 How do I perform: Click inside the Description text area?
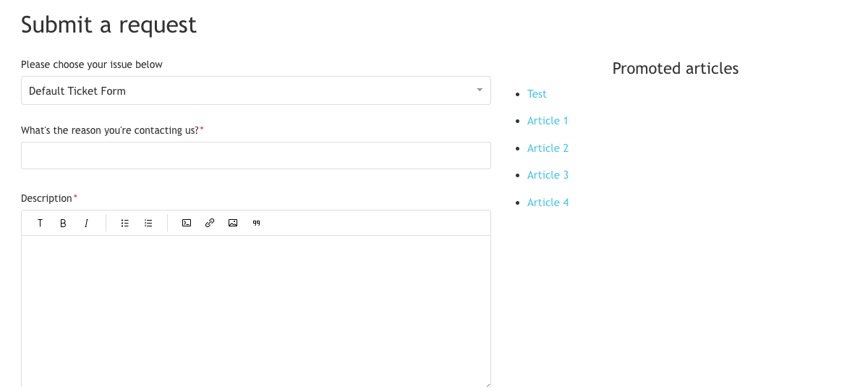tap(256, 311)
